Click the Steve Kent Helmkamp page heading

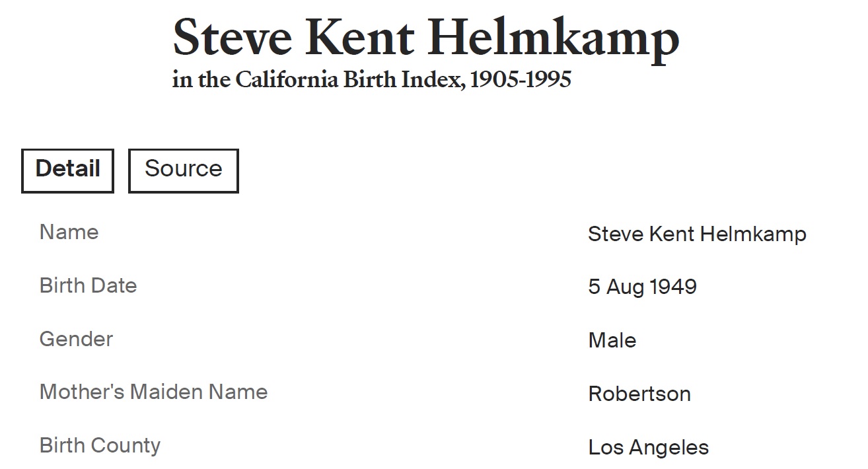(x=425, y=38)
